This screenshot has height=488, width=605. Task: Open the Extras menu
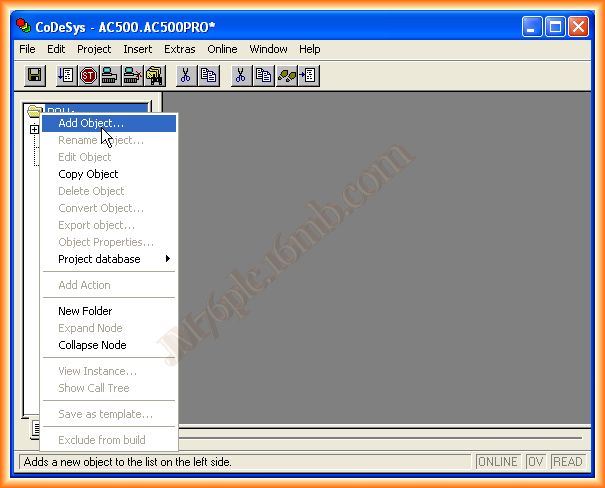180,49
